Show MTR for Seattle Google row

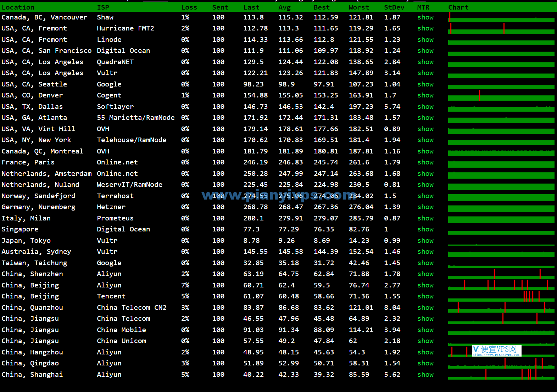[x=425, y=84]
